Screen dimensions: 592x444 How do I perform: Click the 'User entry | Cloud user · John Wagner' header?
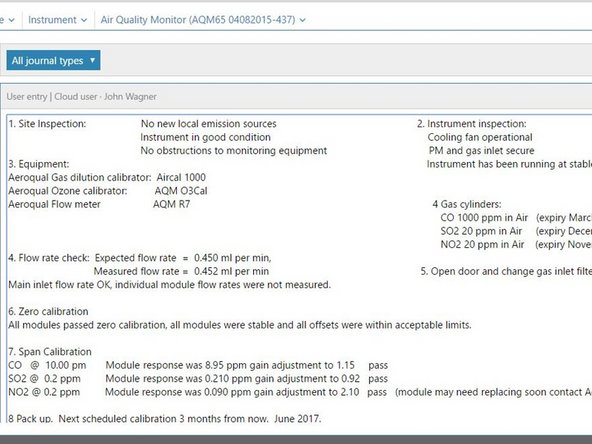click(82, 97)
